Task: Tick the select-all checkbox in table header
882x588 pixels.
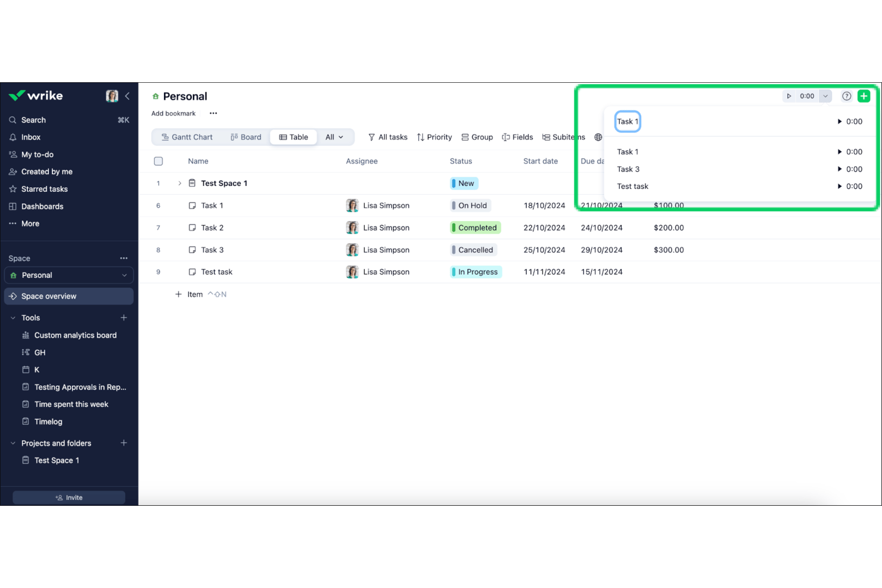Action: [159, 161]
